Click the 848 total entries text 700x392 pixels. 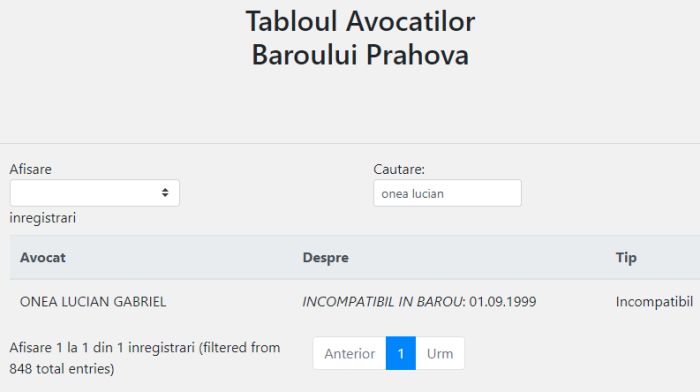coord(62,369)
